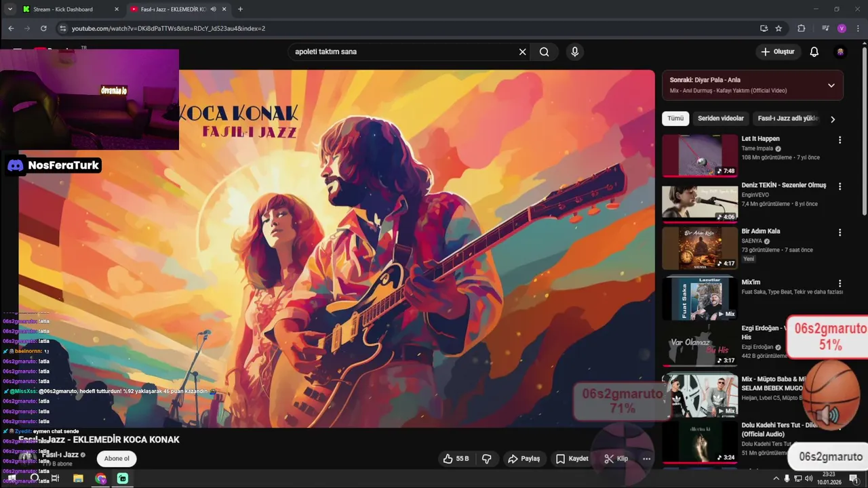
Task: Click the YouTube search magnifier icon
Action: (544, 52)
